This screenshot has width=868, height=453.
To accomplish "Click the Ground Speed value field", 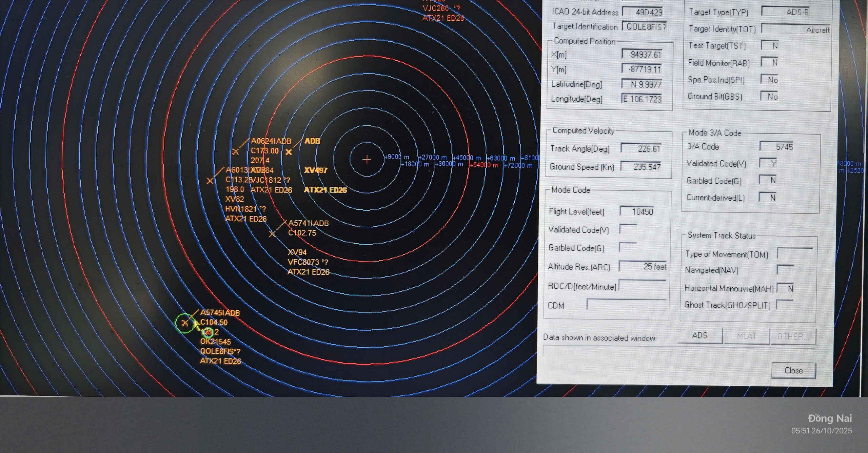I will click(x=641, y=167).
